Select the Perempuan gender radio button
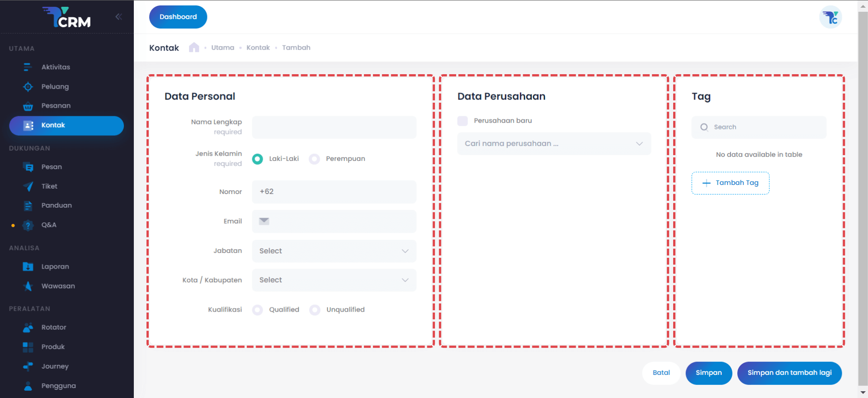The width and height of the screenshot is (868, 398). [315, 159]
